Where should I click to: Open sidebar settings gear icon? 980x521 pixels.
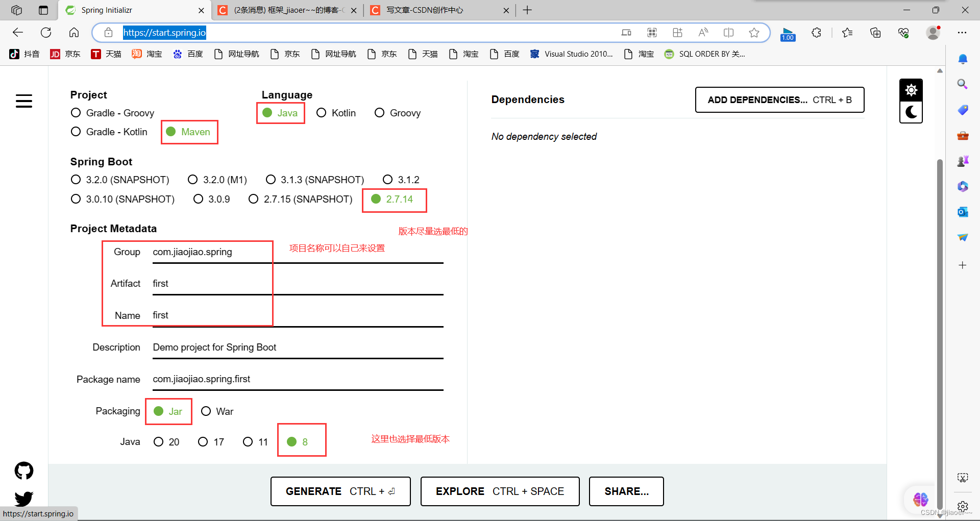point(963,506)
